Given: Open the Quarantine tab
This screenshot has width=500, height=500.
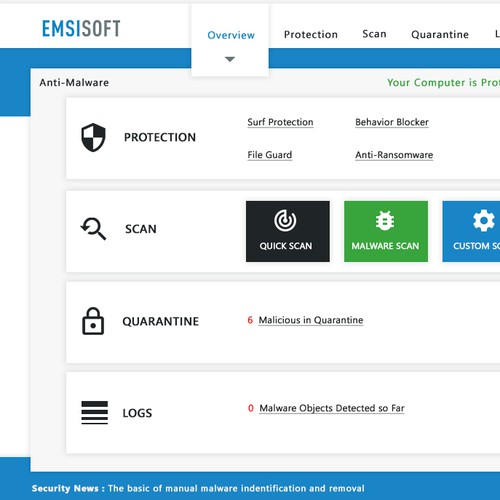Looking at the screenshot, I should tap(440, 34).
